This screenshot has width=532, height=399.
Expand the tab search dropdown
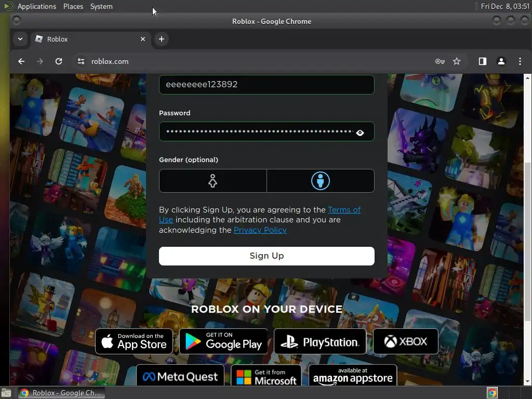20,39
